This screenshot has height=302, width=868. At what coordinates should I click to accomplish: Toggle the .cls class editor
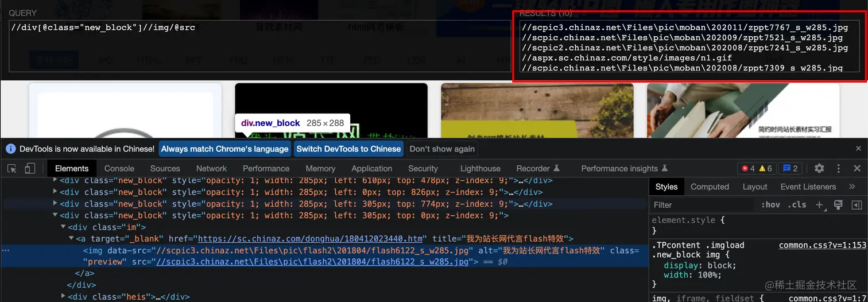(x=797, y=205)
